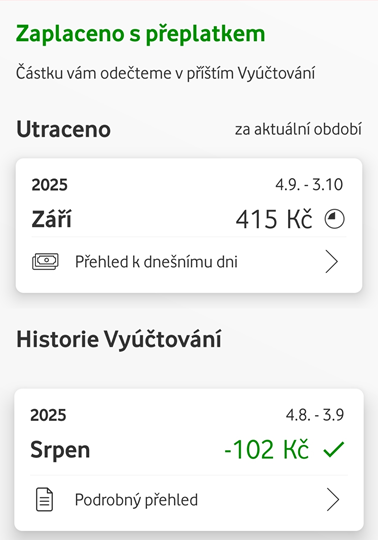The image size is (378, 540).
Task: Tap the 415 Kč amount
Action: [274, 219]
